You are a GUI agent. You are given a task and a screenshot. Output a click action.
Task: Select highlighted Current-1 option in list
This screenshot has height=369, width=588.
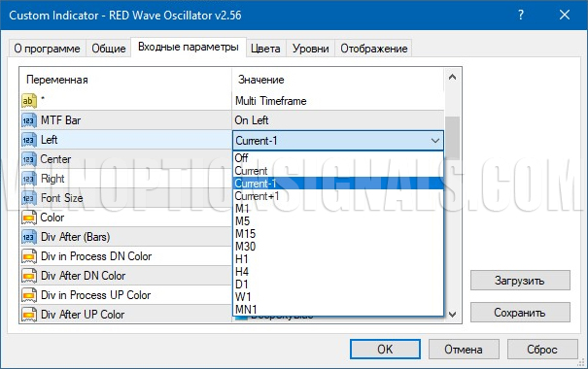(338, 184)
